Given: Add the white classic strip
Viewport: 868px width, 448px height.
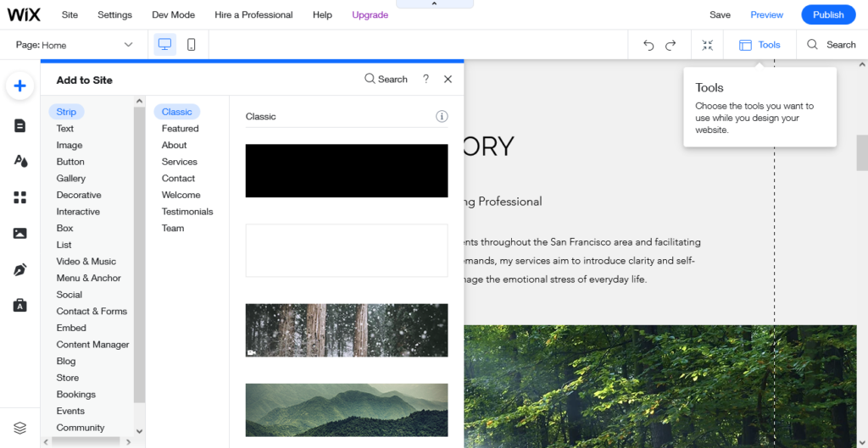Looking at the screenshot, I should 347,251.
